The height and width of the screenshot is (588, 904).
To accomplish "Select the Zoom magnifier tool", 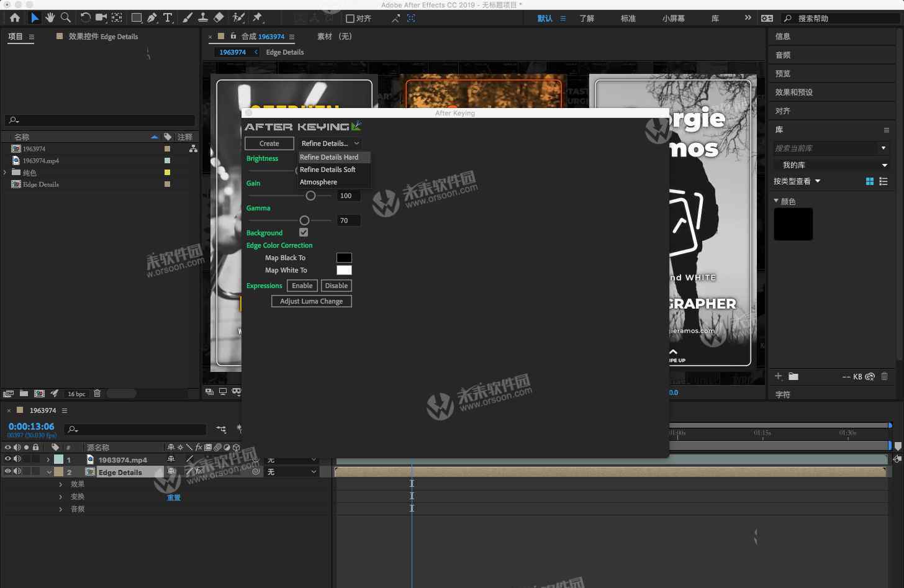I will (65, 18).
